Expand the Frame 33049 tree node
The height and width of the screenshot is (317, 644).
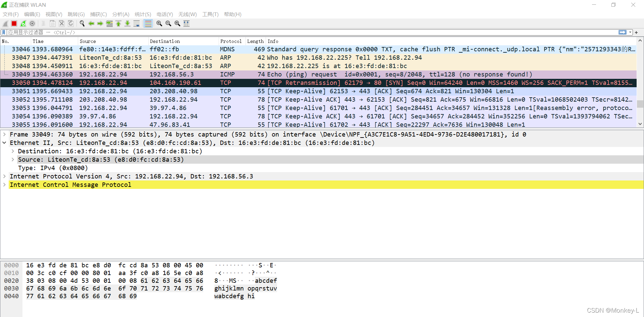pyautogui.click(x=4, y=134)
